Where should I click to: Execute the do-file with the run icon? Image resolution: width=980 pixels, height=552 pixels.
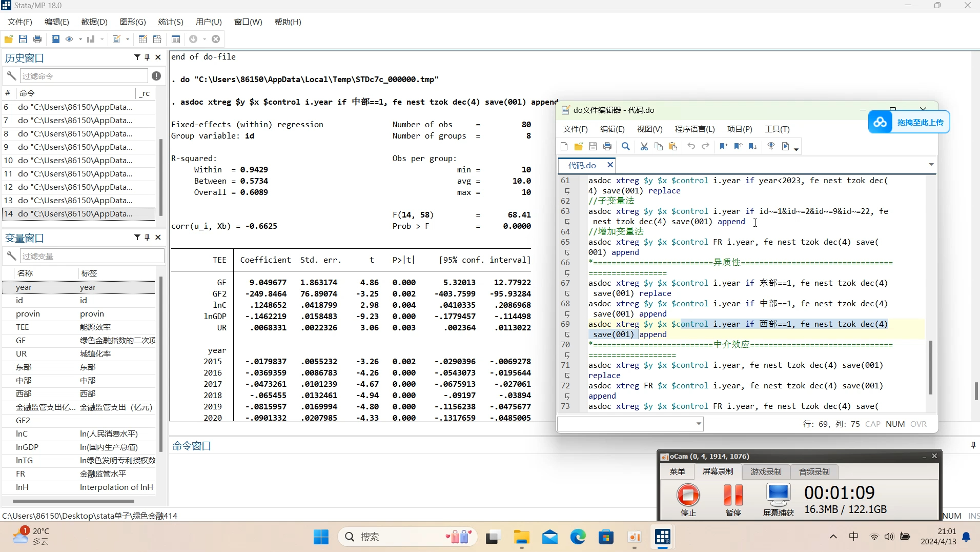point(786,146)
